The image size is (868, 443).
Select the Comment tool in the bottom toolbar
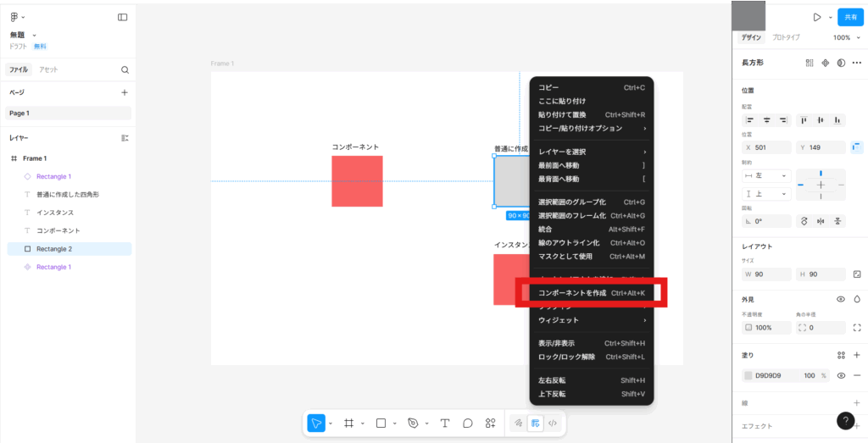point(467,423)
